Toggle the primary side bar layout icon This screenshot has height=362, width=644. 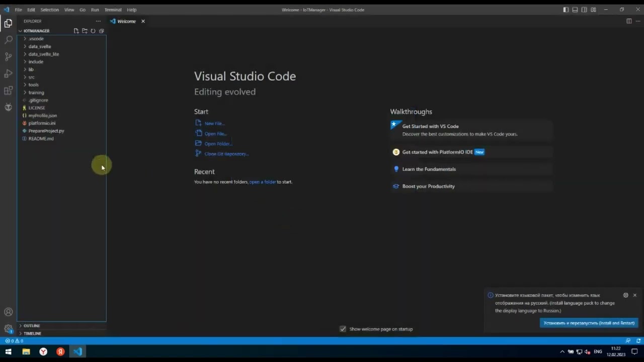tap(566, 10)
